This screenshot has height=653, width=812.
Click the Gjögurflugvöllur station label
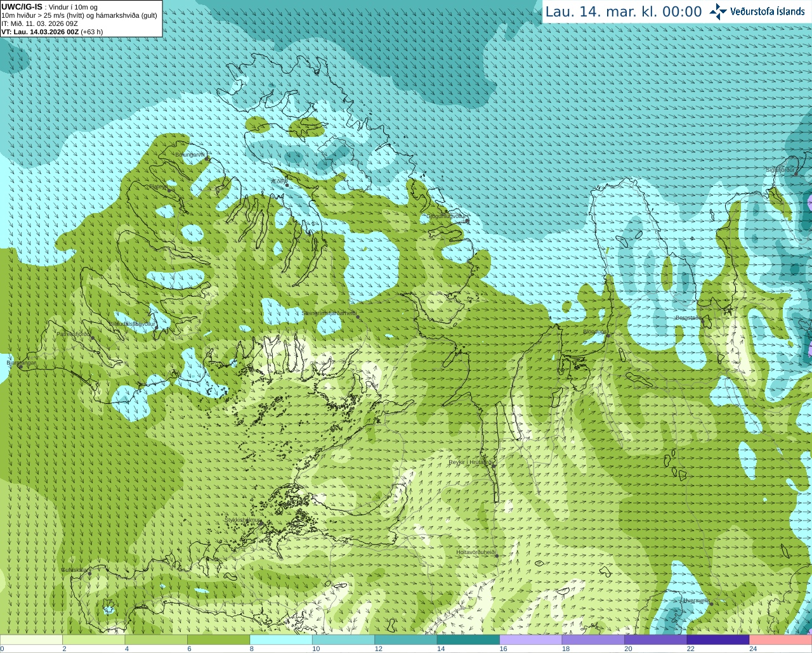[x=446, y=216]
